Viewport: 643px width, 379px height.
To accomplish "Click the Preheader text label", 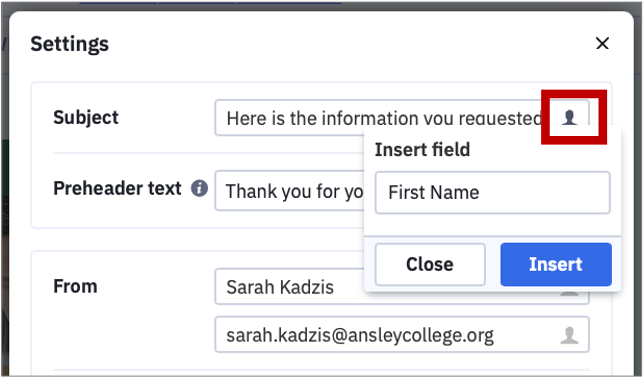I will pyautogui.click(x=117, y=189).
